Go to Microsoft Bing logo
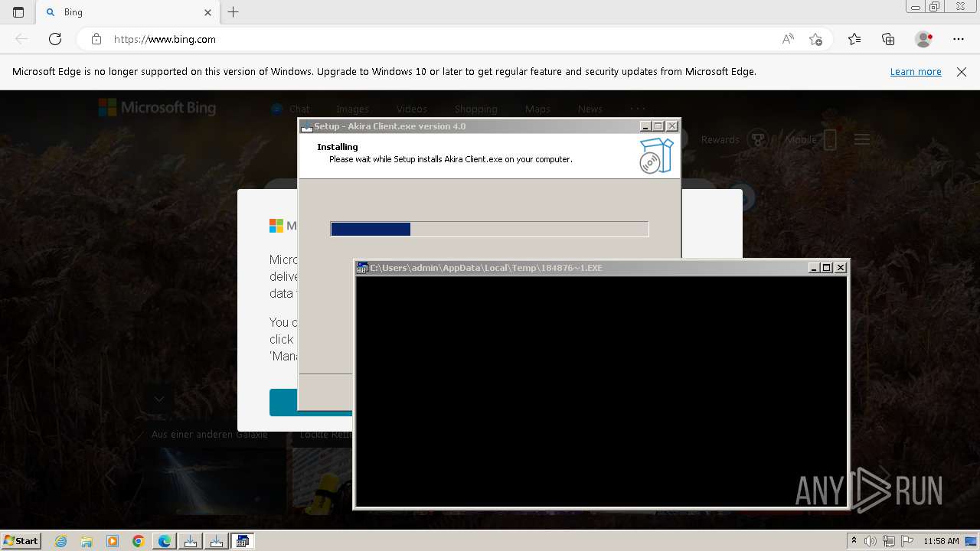980x551 pixels. point(157,108)
